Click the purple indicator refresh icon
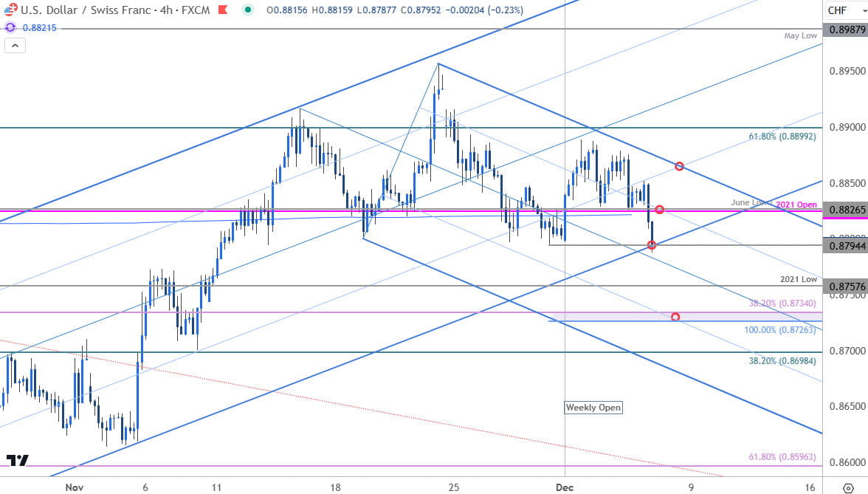Viewport: 868px width, 494px height. pos(10,27)
